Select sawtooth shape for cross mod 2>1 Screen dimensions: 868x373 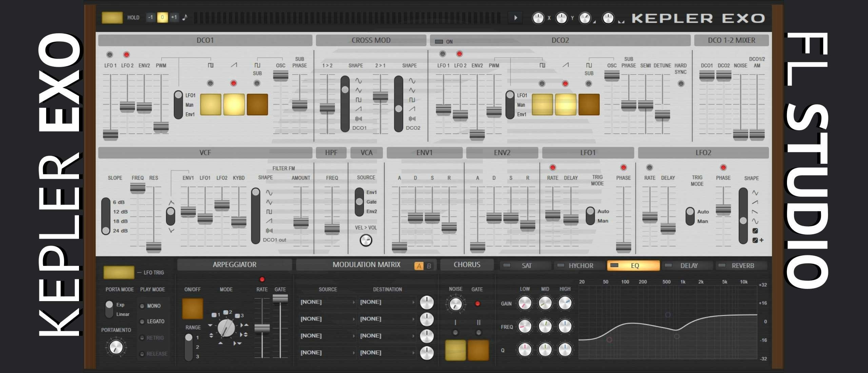click(x=412, y=109)
